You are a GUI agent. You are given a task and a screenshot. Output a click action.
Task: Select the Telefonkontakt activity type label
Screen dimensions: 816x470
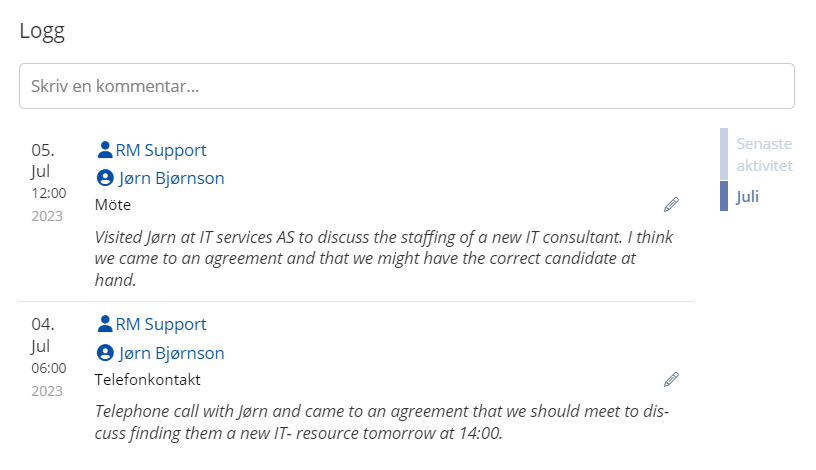[148, 380]
